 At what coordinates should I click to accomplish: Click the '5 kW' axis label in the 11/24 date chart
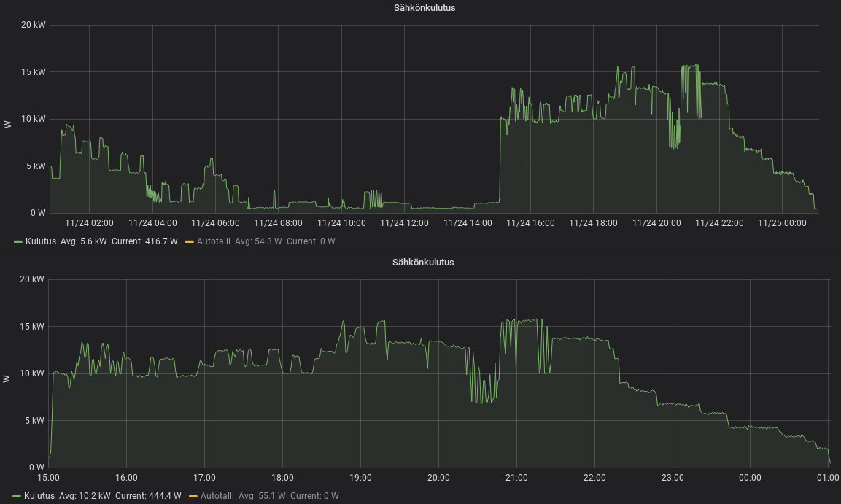36,166
